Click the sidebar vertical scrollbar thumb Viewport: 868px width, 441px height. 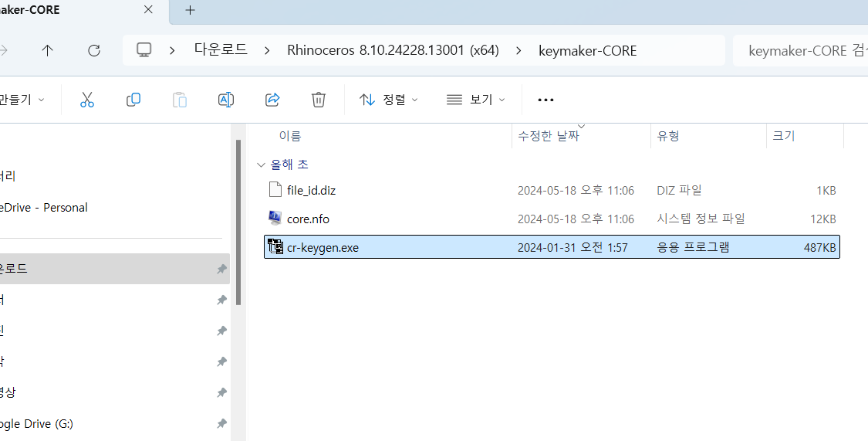point(238,222)
